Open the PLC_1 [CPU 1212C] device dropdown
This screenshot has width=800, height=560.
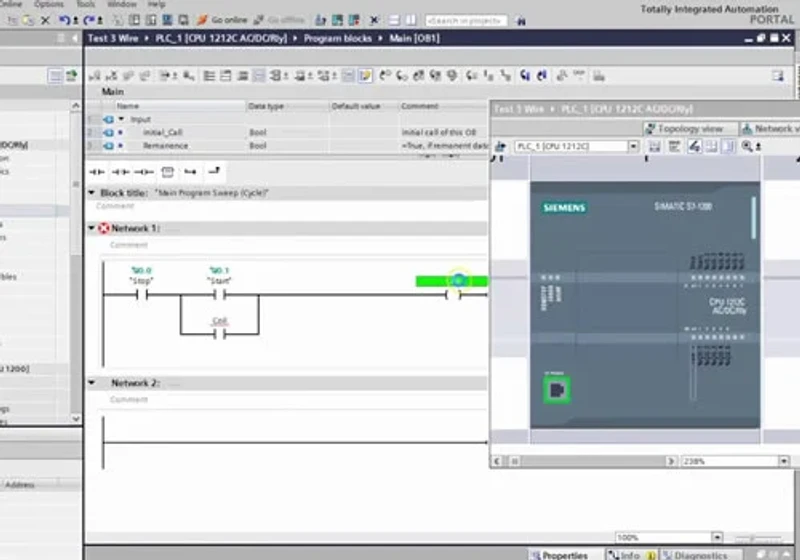[633, 146]
